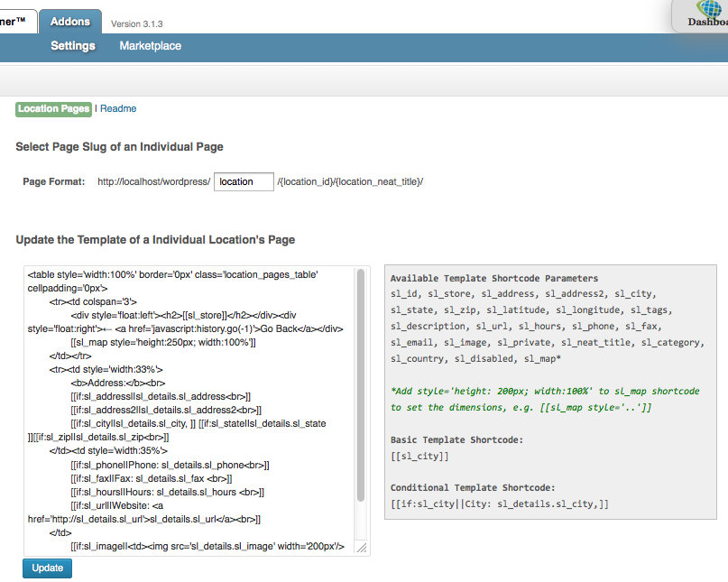Go to the Marketplace section
This screenshot has width=728, height=582.
pos(150,46)
